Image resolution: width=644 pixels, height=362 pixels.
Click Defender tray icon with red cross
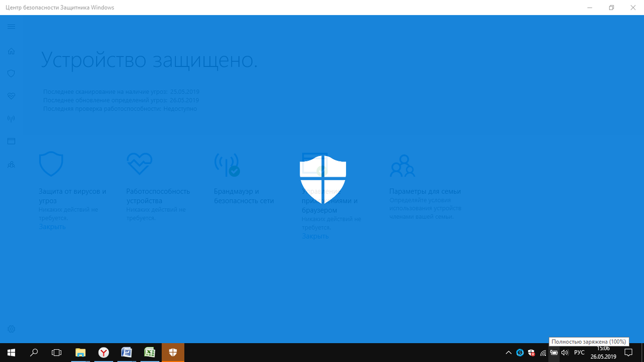coord(531,352)
